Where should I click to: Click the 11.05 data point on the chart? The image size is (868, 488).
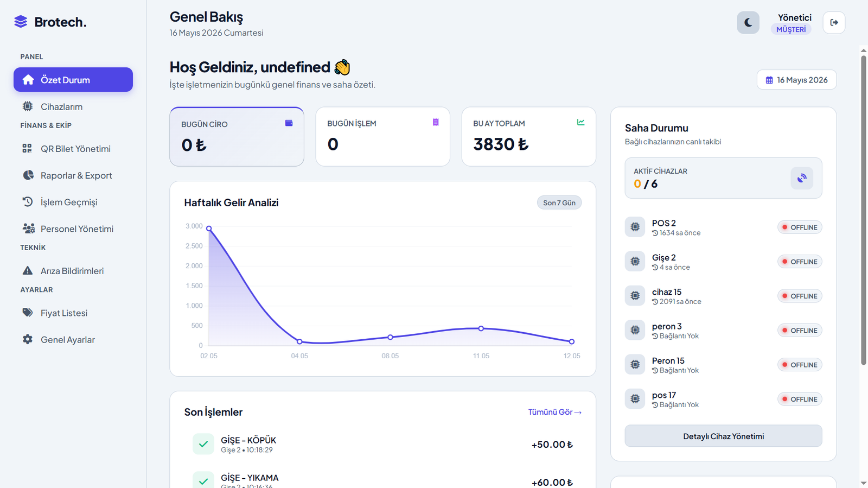coord(481,328)
